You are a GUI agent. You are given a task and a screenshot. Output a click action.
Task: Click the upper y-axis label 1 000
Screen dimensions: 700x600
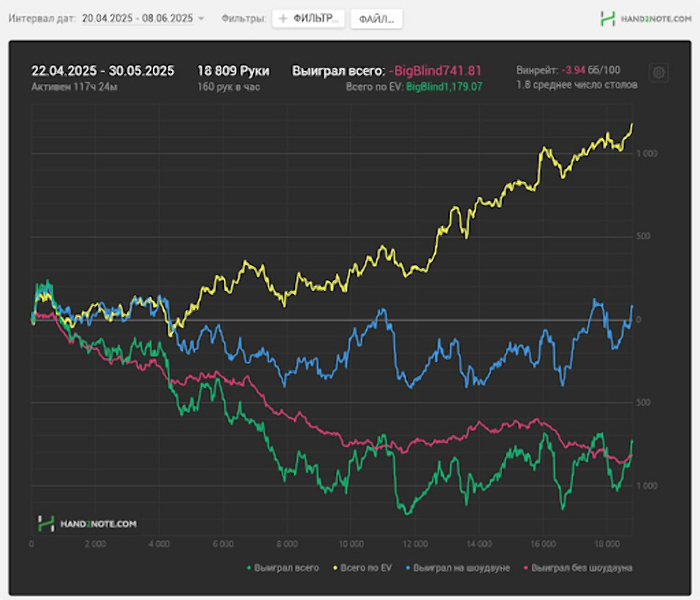[647, 153]
